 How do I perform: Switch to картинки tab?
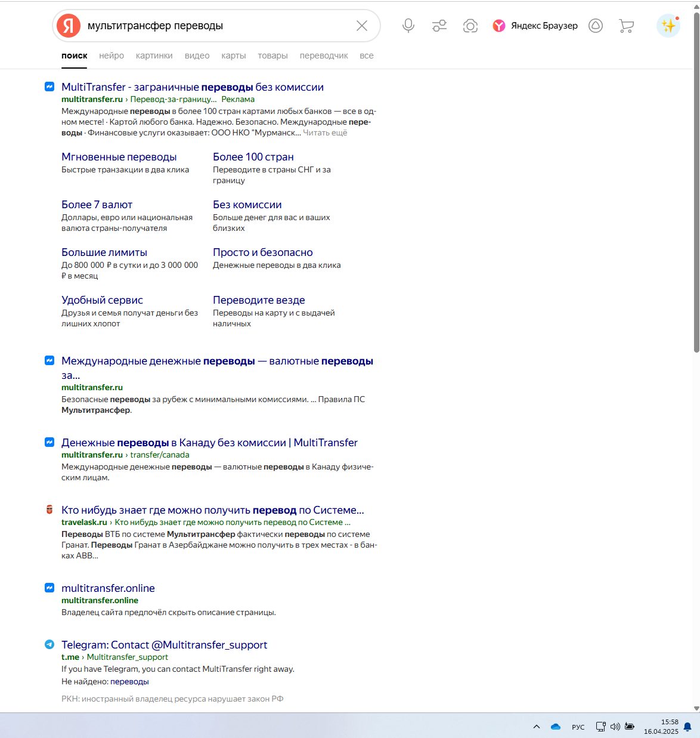(154, 55)
